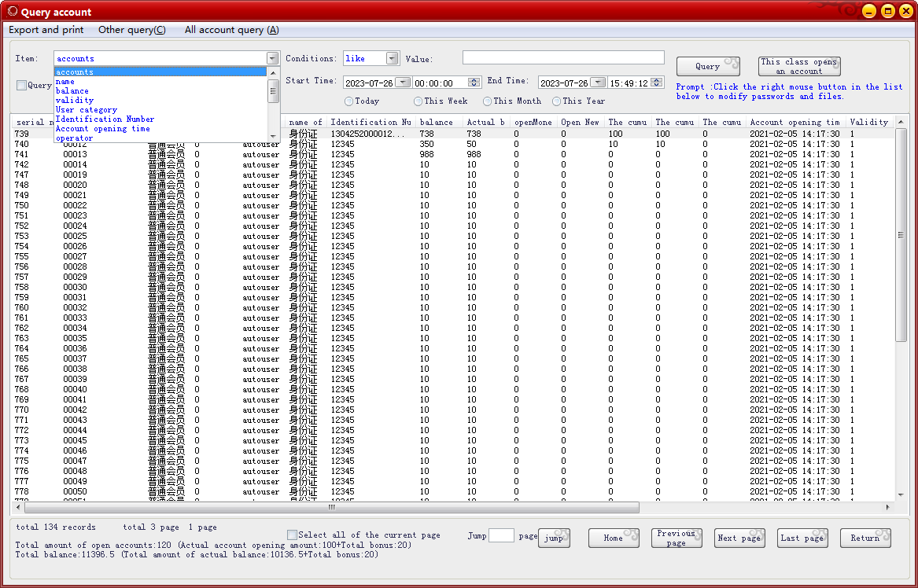Screen dimensions: 918x588
Task: Choose 'operator' from the Item list
Action: pos(160,138)
